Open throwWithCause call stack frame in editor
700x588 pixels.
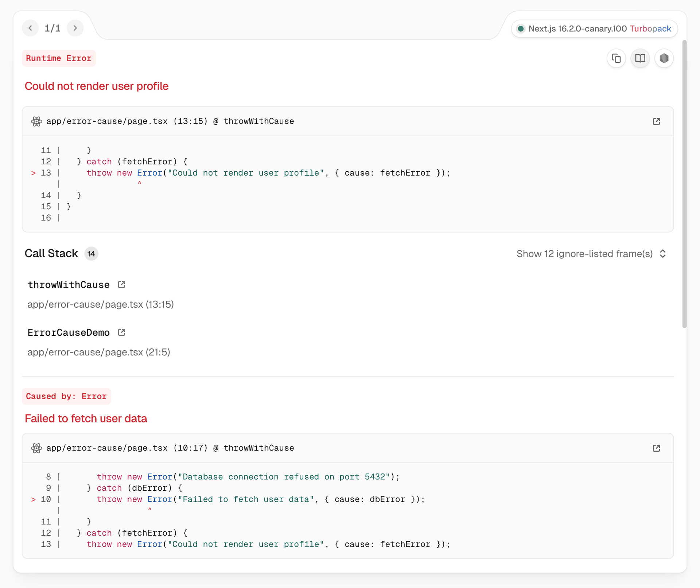(122, 285)
